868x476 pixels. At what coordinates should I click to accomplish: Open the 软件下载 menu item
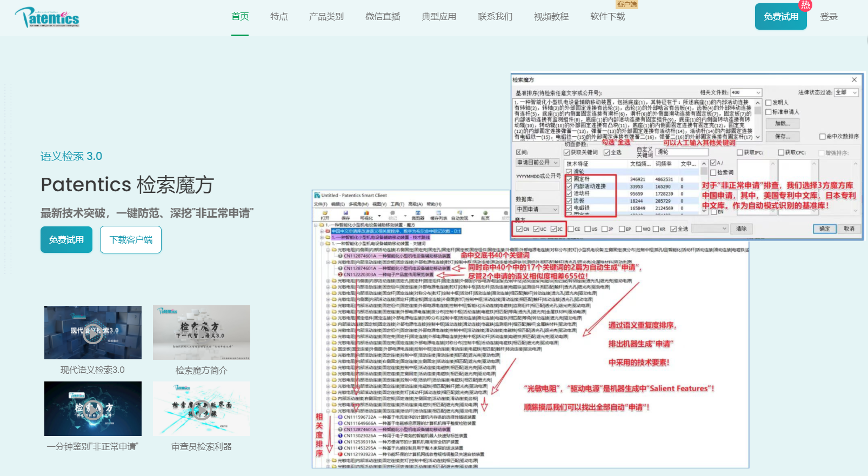(x=607, y=17)
